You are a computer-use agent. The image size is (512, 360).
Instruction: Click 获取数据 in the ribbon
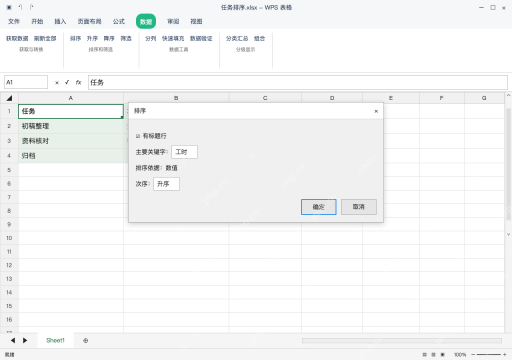pos(17,39)
